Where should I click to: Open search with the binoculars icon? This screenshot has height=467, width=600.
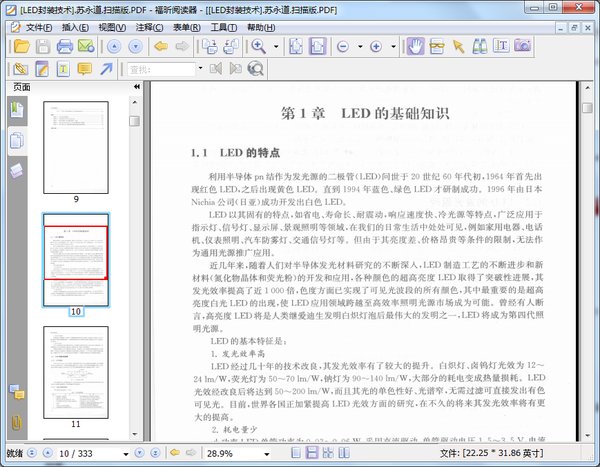pyautogui.click(x=479, y=46)
